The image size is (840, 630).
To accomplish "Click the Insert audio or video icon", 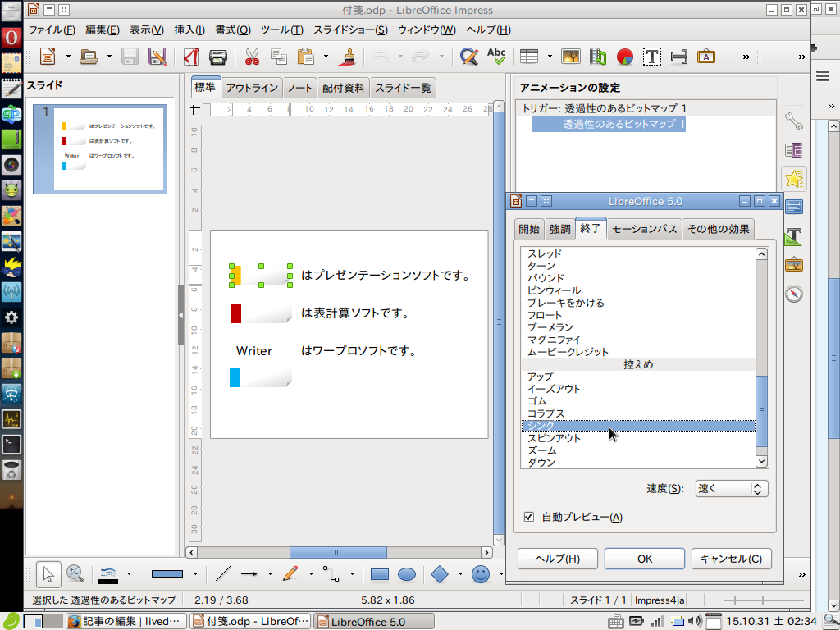I will (x=598, y=57).
